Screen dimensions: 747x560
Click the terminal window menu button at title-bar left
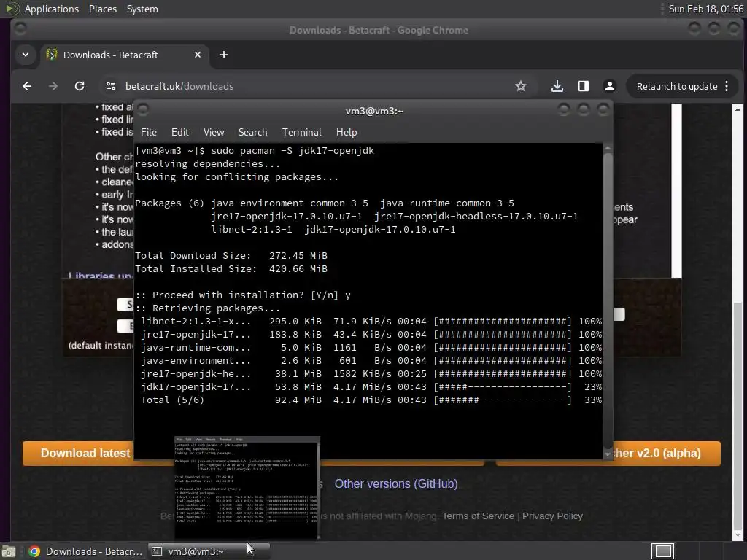point(142,109)
